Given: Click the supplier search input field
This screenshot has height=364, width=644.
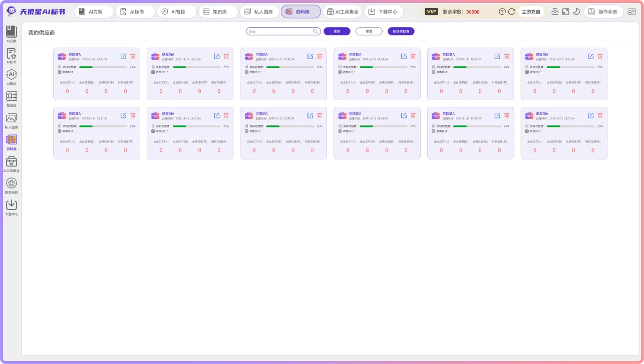Looking at the screenshot, I should (280, 31).
